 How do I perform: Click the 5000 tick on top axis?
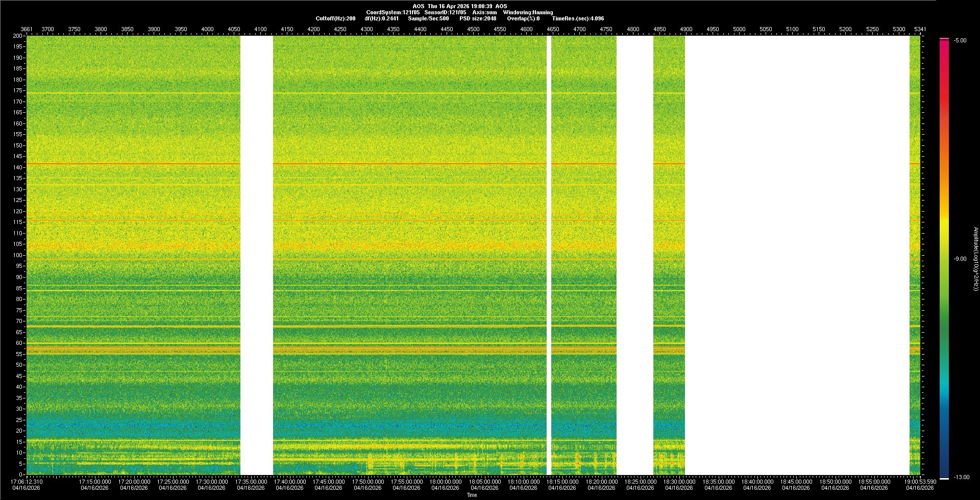click(x=739, y=29)
